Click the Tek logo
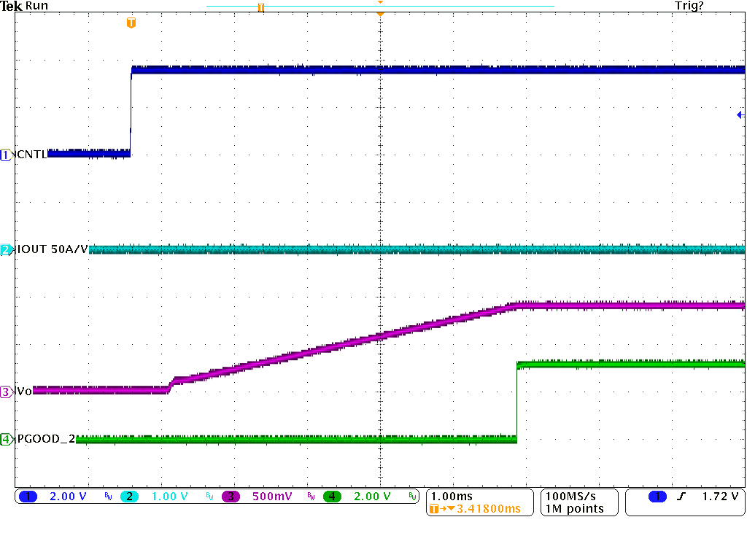The image size is (747, 560). point(12,6)
